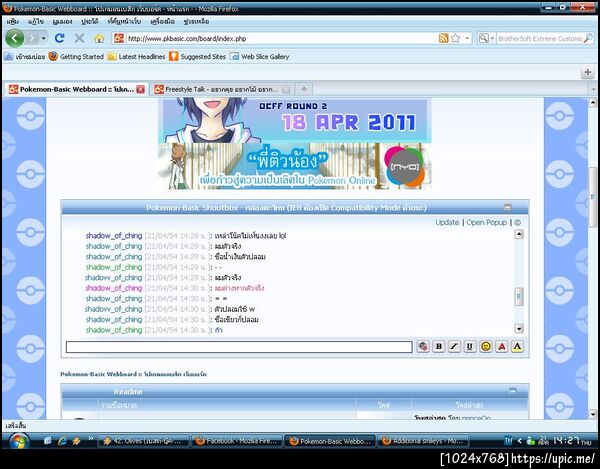Open the address bar history dropdown
This screenshot has height=469, width=600.
[467, 38]
